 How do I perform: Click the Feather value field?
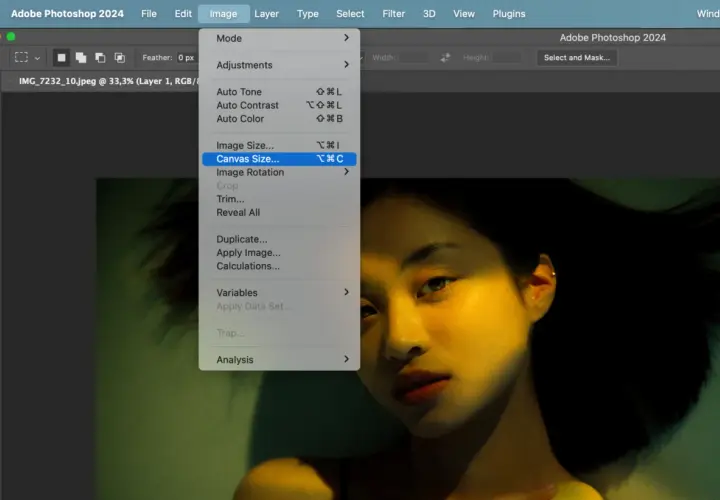click(x=187, y=57)
